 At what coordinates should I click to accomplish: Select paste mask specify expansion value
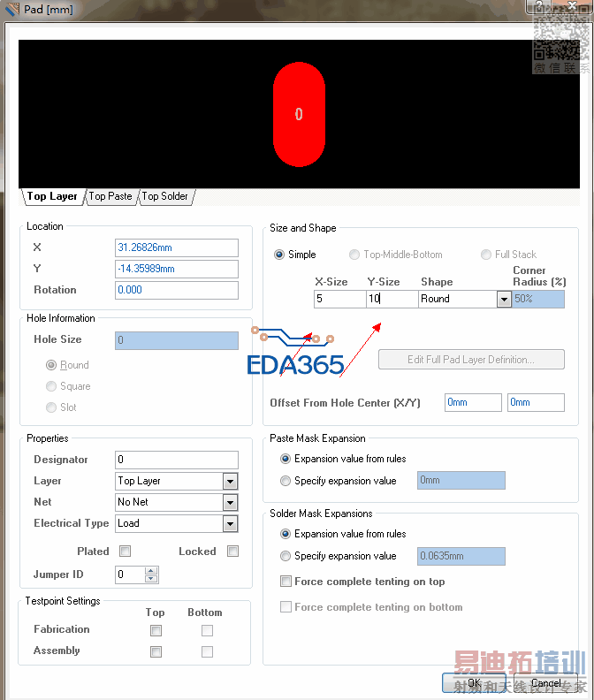tap(286, 481)
